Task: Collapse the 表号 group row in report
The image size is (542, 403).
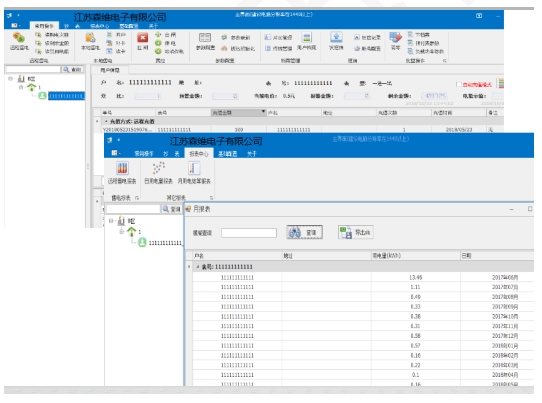Action: point(198,267)
